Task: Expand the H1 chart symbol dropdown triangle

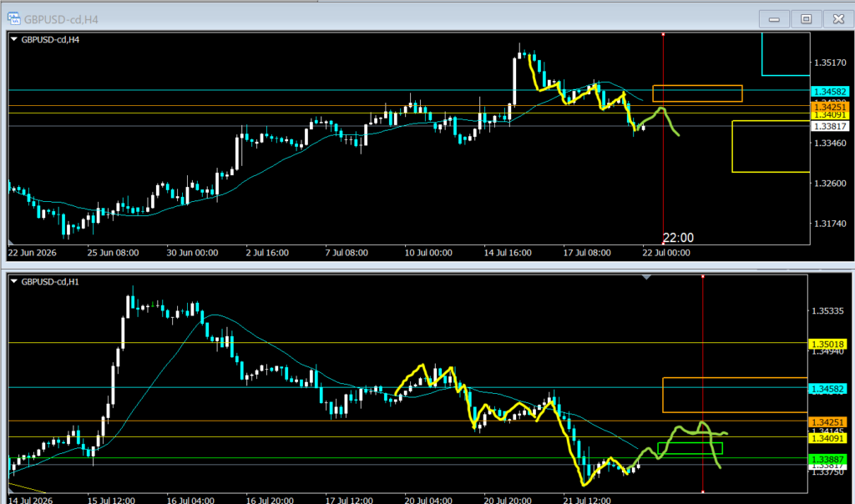Action: click(14, 282)
